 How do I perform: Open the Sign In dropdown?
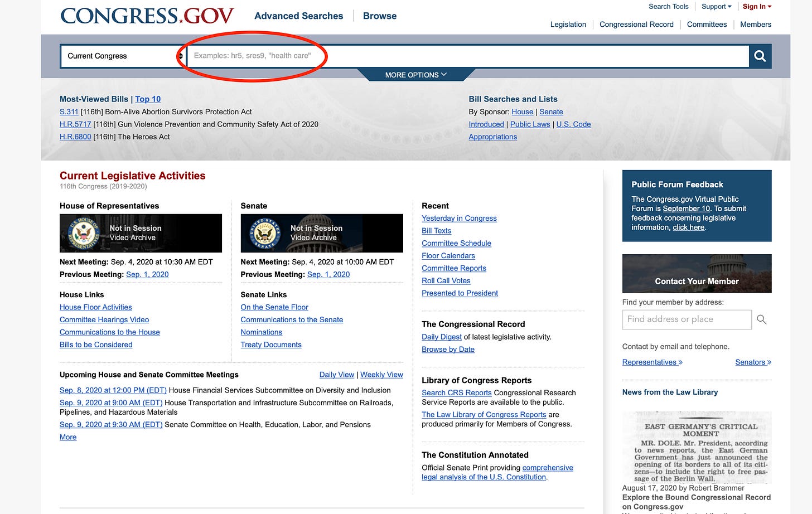click(757, 7)
